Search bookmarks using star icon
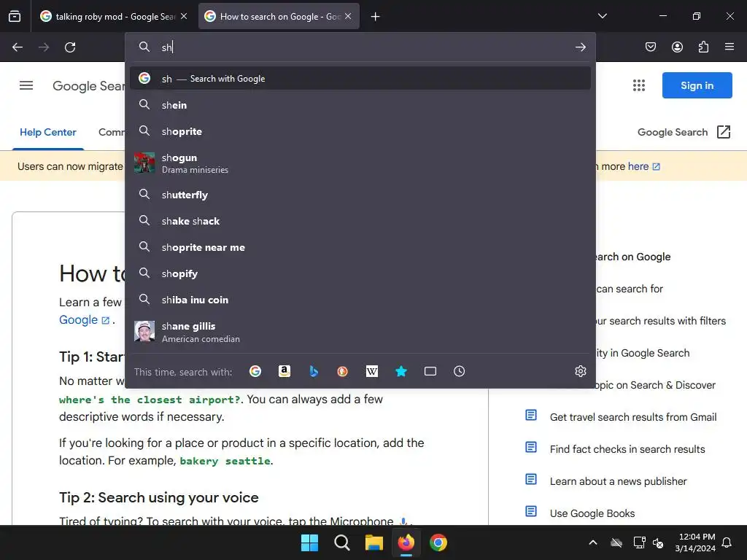This screenshot has width=747, height=560. coord(401,371)
